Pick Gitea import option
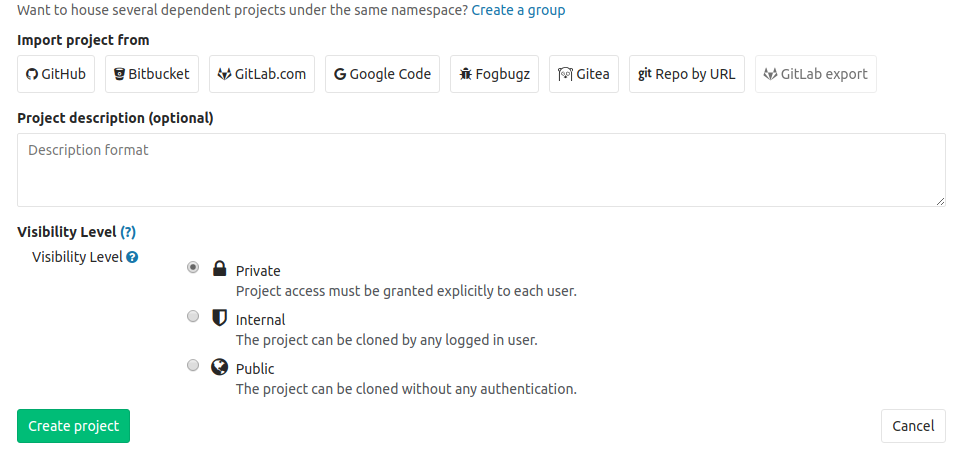The width and height of the screenshot is (961, 472). tap(584, 74)
